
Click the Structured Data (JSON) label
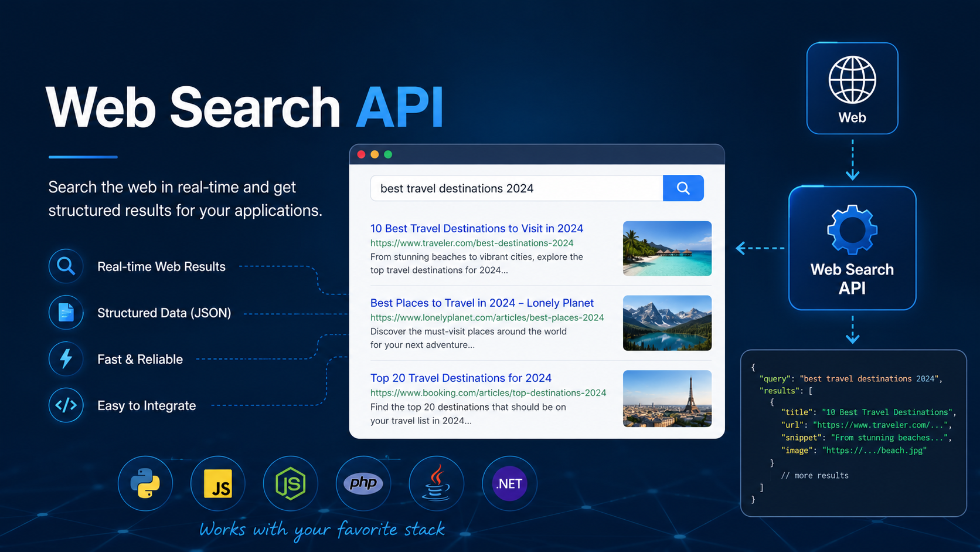164,313
